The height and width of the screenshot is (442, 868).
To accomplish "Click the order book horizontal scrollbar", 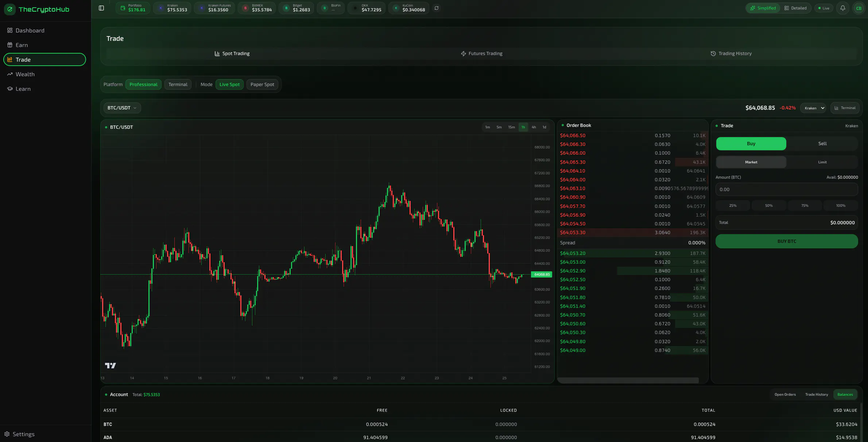I will pyautogui.click(x=628, y=380).
